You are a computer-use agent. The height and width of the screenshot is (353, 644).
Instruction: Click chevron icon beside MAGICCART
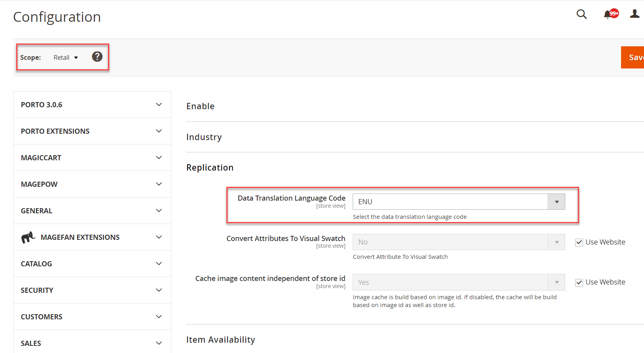159,158
